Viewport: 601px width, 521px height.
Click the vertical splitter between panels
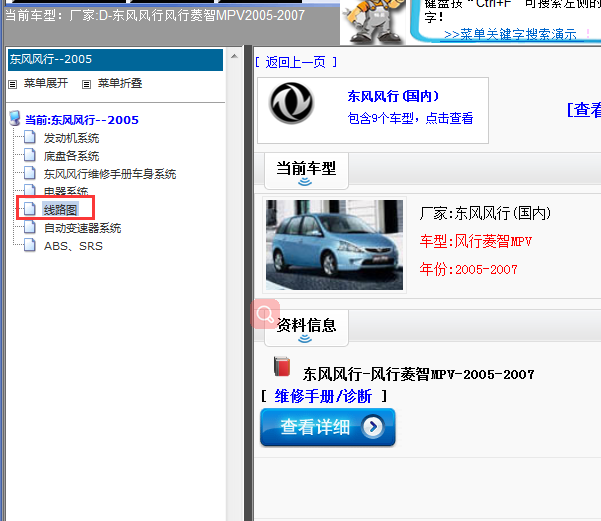pyautogui.click(x=248, y=283)
